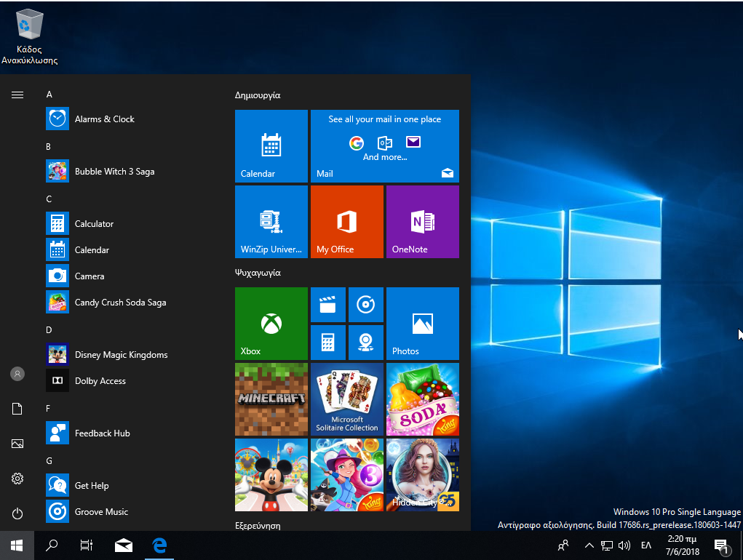
Task: Select the C letter group header
Action: (x=49, y=199)
